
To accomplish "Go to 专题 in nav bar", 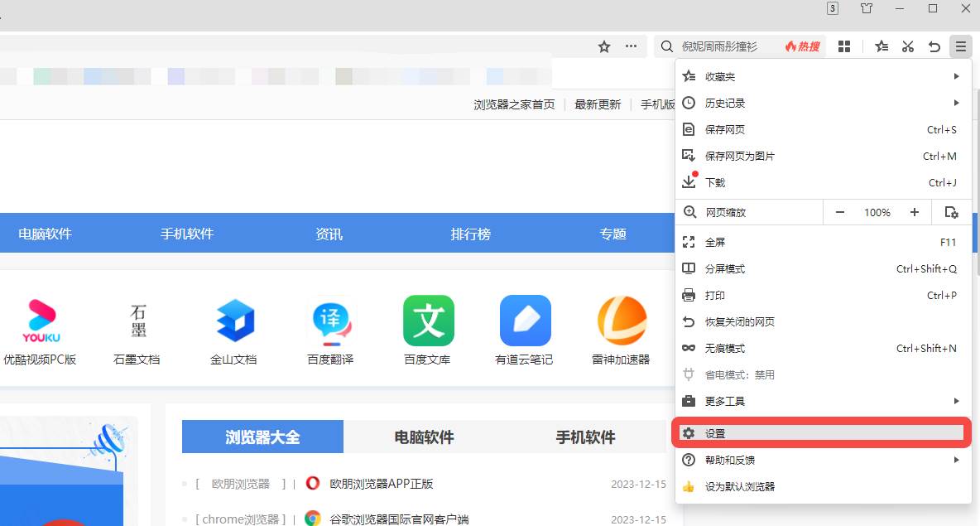I will click(x=612, y=234).
